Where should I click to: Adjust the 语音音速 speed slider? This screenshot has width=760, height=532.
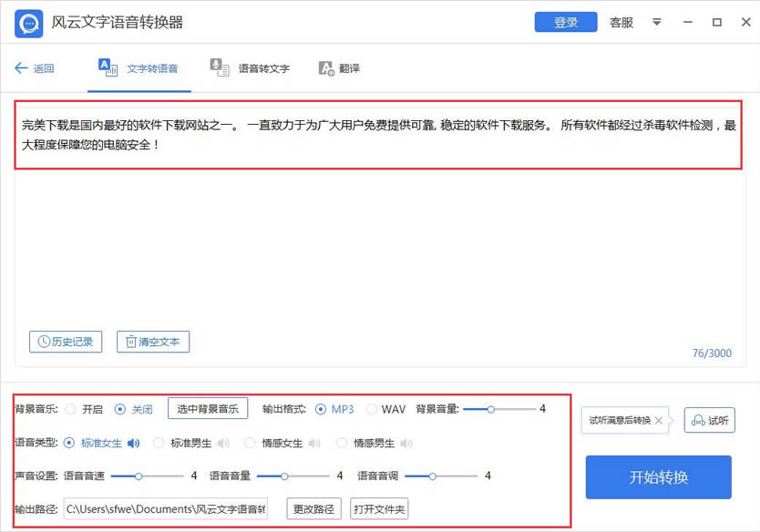pos(139,476)
